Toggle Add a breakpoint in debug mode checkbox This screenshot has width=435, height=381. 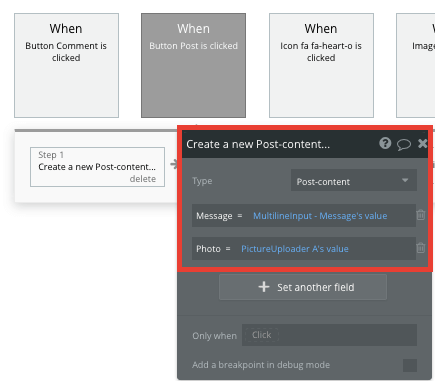click(x=410, y=365)
